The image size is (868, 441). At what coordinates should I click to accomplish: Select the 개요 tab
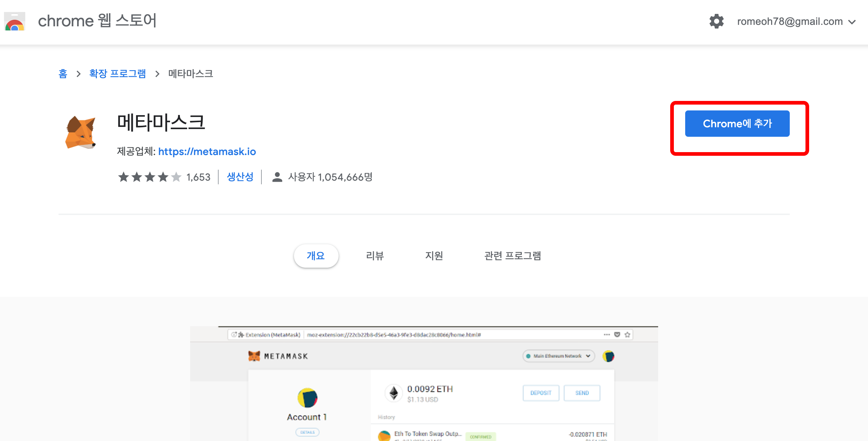(x=316, y=256)
